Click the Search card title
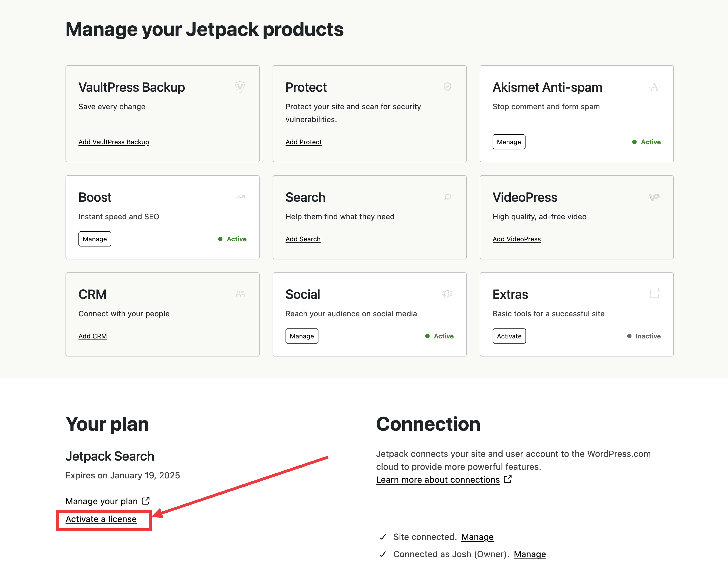The height and width of the screenshot is (569, 728). click(305, 197)
